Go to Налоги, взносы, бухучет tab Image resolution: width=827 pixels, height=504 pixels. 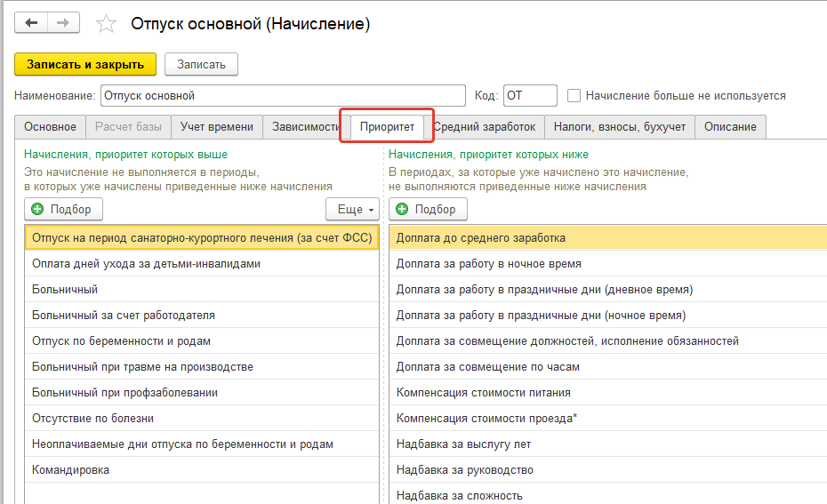click(619, 127)
